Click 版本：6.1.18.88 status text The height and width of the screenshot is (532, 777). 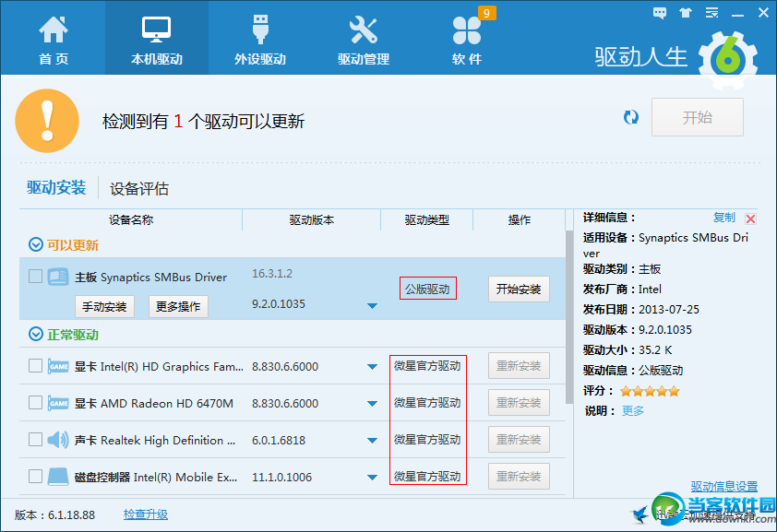pyautogui.click(x=54, y=515)
